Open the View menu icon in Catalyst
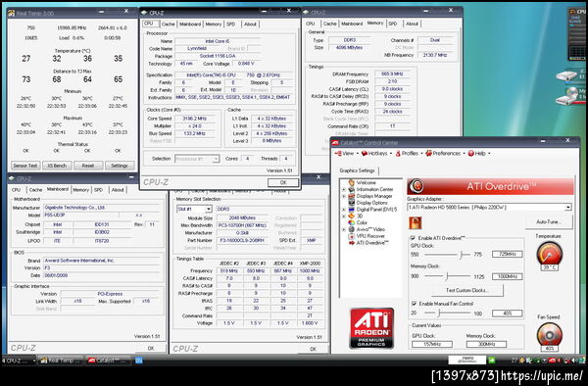Image resolution: width=588 pixels, height=386 pixels. (x=338, y=153)
